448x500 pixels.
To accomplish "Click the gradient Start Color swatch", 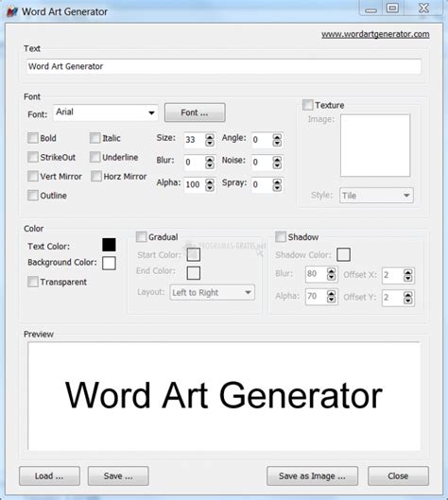I will [x=194, y=254].
